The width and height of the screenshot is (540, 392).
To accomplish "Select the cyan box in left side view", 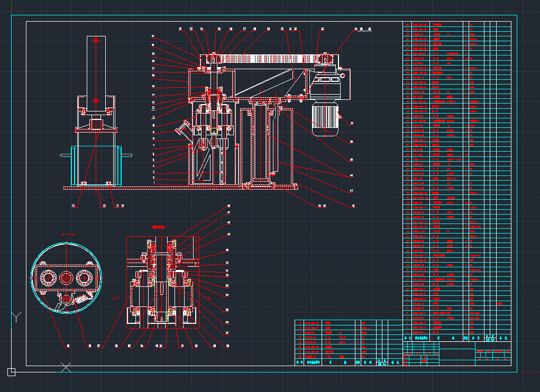I will click(96, 165).
